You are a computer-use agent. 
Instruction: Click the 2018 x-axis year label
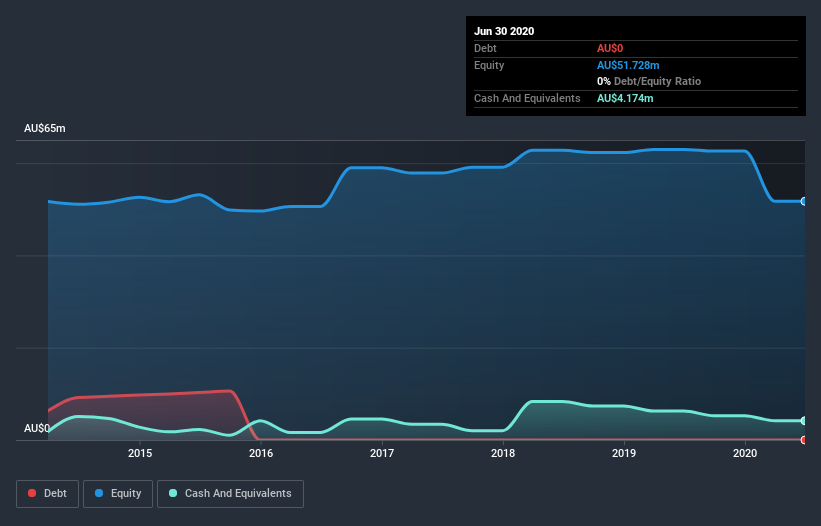click(503, 453)
